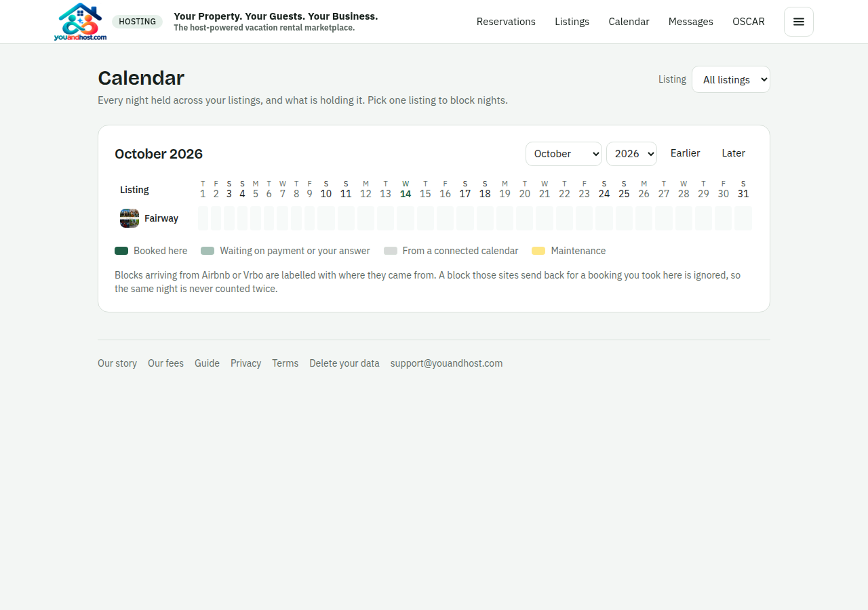Click the youandhost.com logo
The height and width of the screenshot is (610, 868).
click(x=80, y=22)
